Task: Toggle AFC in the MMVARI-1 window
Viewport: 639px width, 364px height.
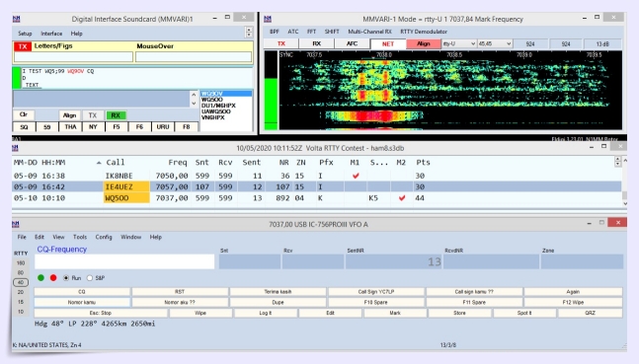Action: point(353,43)
